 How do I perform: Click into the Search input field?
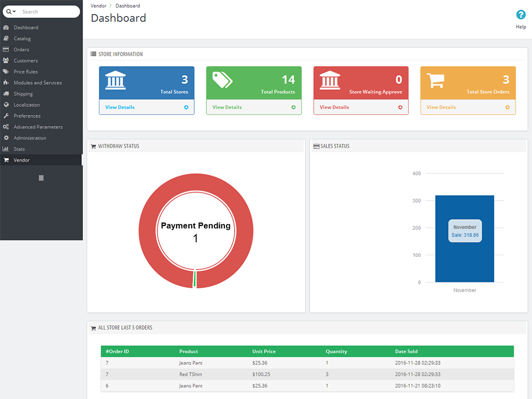tap(49, 12)
